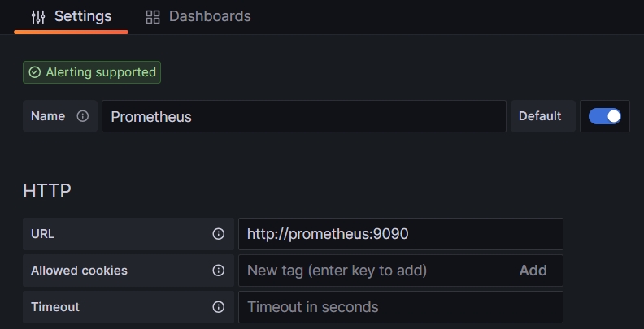Click the Settings sliders icon

point(37,16)
